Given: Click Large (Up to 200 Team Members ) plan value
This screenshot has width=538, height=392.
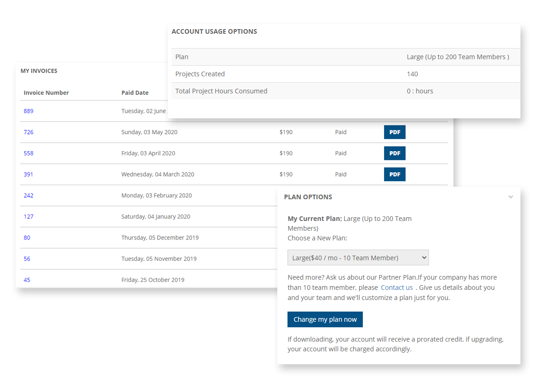Looking at the screenshot, I should click(458, 57).
